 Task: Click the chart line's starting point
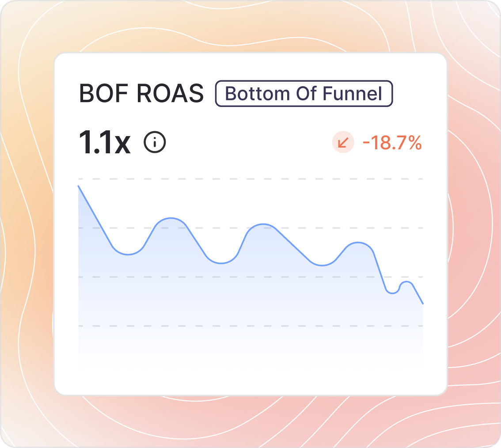[79, 186]
